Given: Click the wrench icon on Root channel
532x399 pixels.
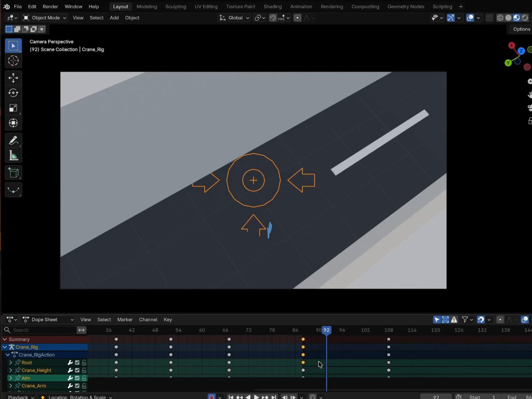Looking at the screenshot, I should pyautogui.click(x=70, y=363).
